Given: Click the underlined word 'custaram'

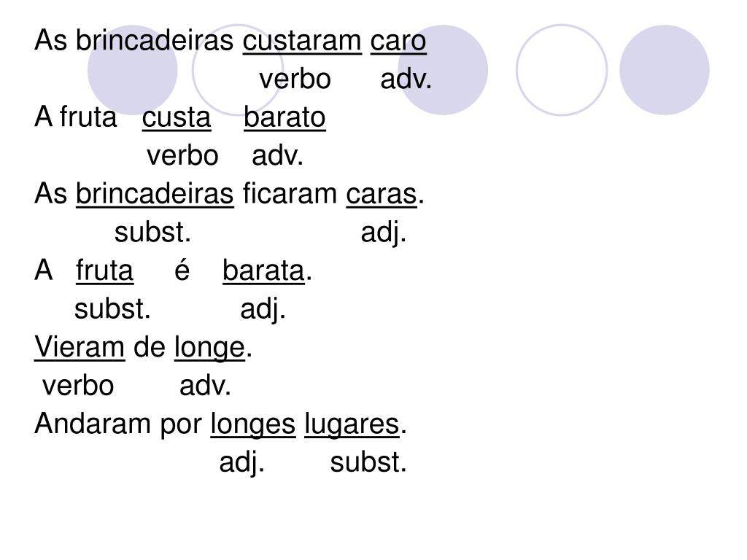Looking at the screenshot, I should pos(302,41).
